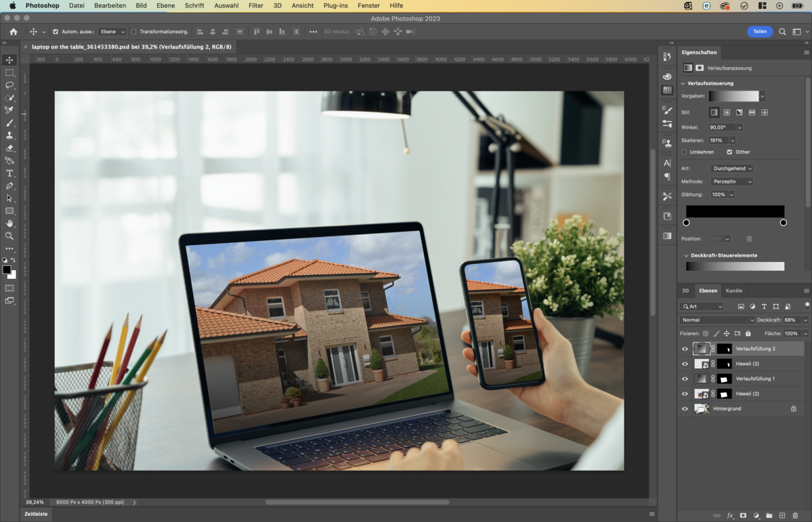Hide the Hintergrund layer
Viewport: 812px width, 522px height.
coord(685,409)
